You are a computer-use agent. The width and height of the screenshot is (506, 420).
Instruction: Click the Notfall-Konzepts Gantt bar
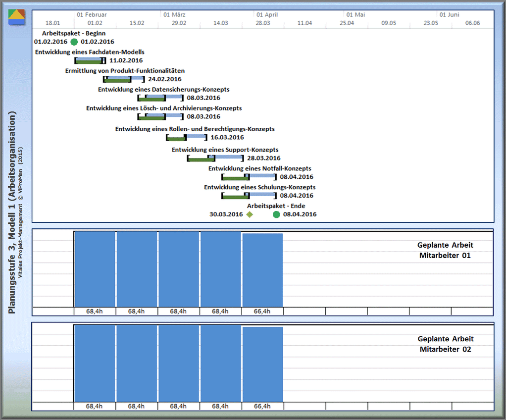click(249, 177)
